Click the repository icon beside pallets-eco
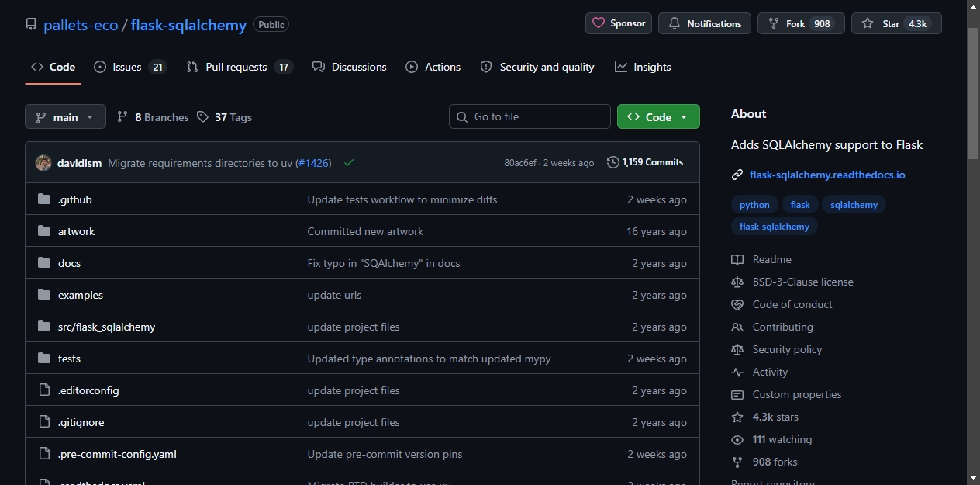This screenshot has width=980, height=485. pos(31,24)
